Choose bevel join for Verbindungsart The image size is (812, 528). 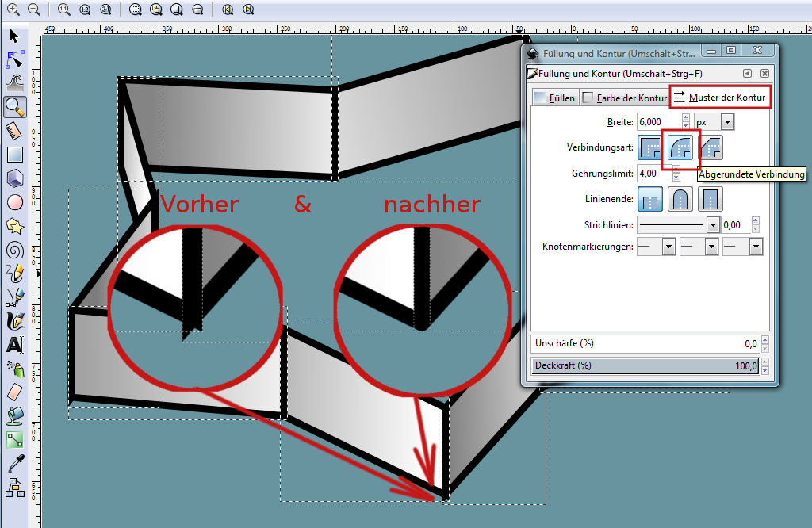click(710, 147)
